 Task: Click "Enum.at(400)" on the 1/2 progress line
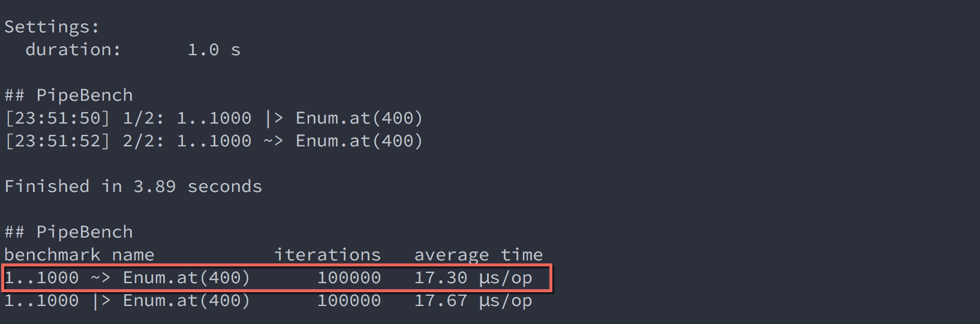359,118
